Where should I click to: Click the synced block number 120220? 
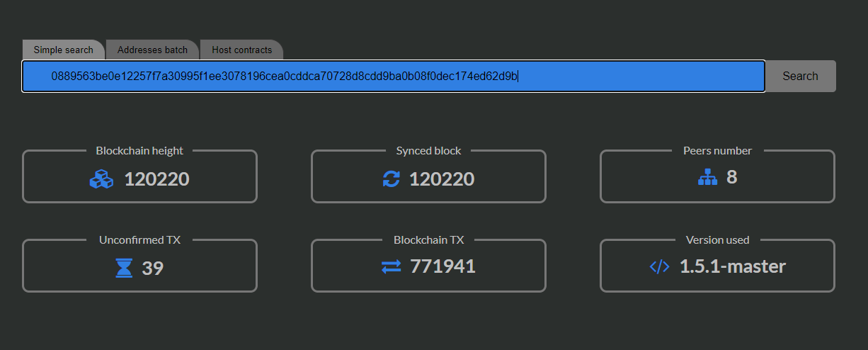(x=442, y=179)
